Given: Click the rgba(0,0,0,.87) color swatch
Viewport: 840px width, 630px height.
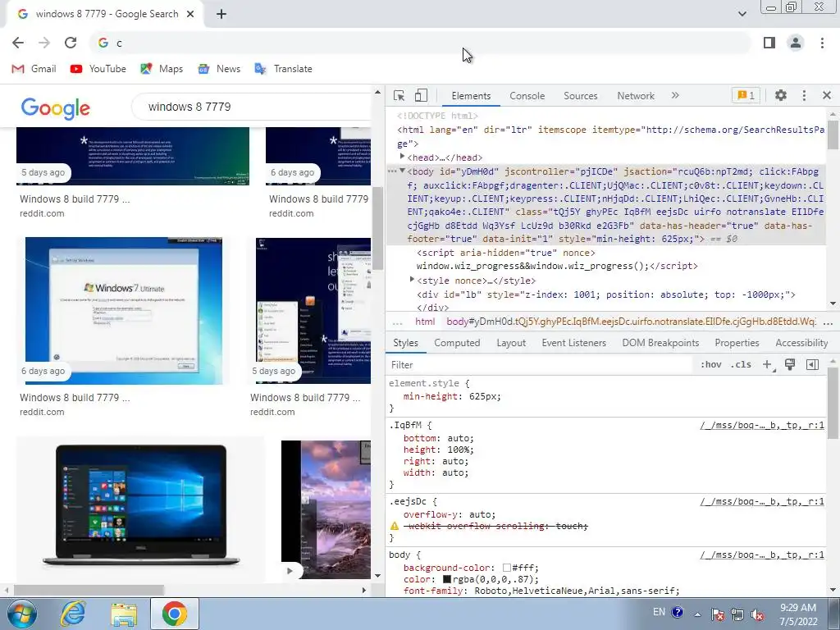Looking at the screenshot, I should (x=447, y=579).
